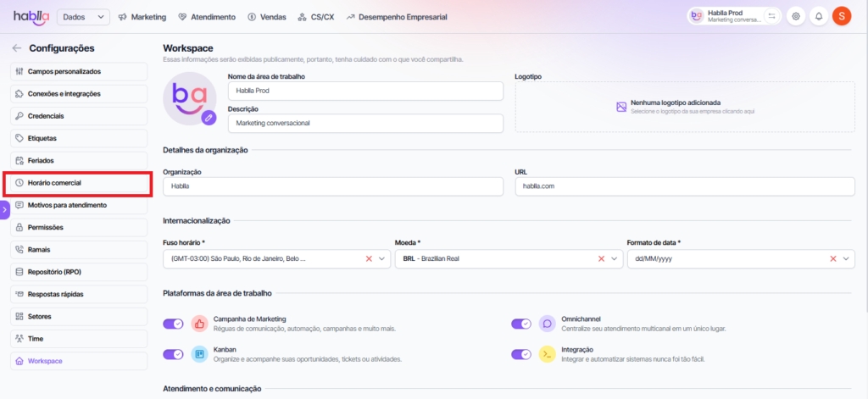Open the Formato de data dropdown
Viewport: 868px width, 399px height.
tap(846, 259)
